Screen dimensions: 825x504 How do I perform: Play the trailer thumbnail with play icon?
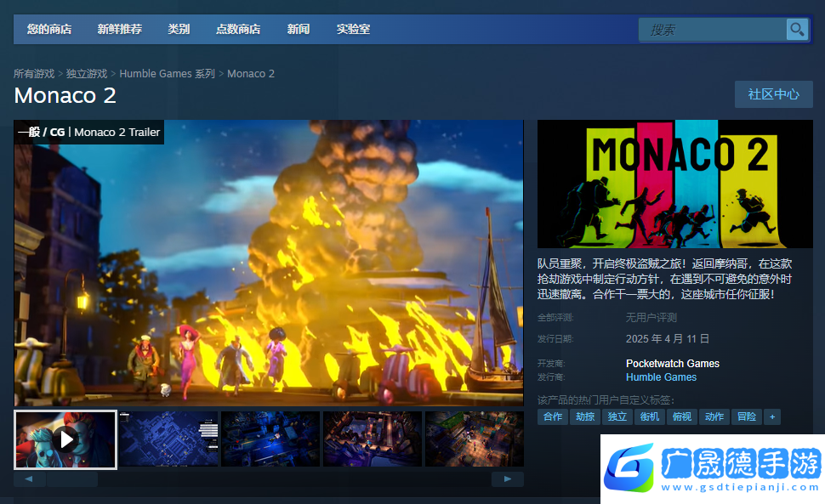pos(65,439)
